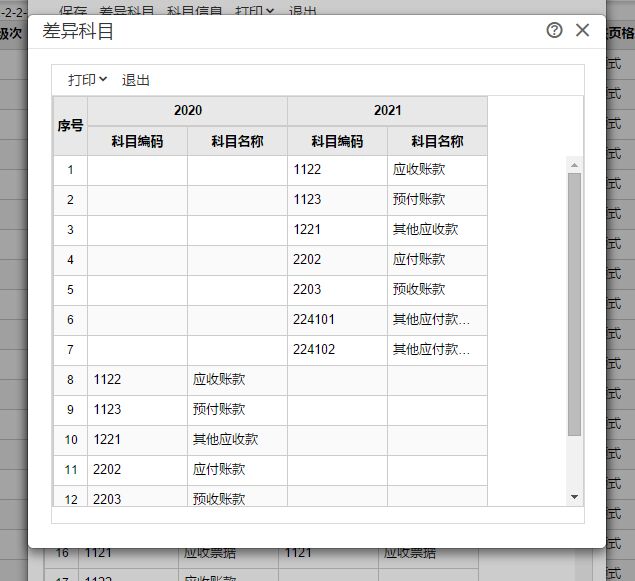
Task: Click 科目编码 header under 2020
Action: (x=137, y=141)
